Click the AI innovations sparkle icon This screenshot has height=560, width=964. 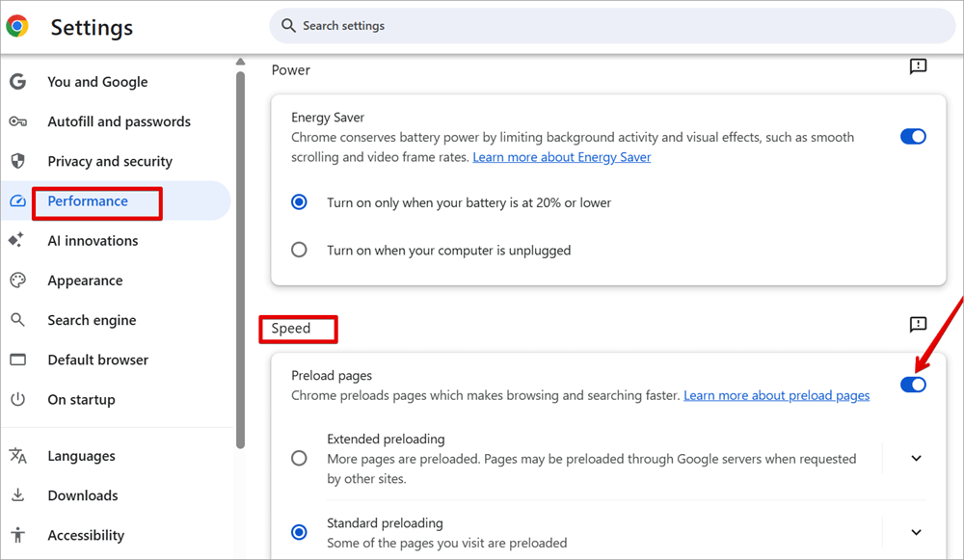coord(17,240)
